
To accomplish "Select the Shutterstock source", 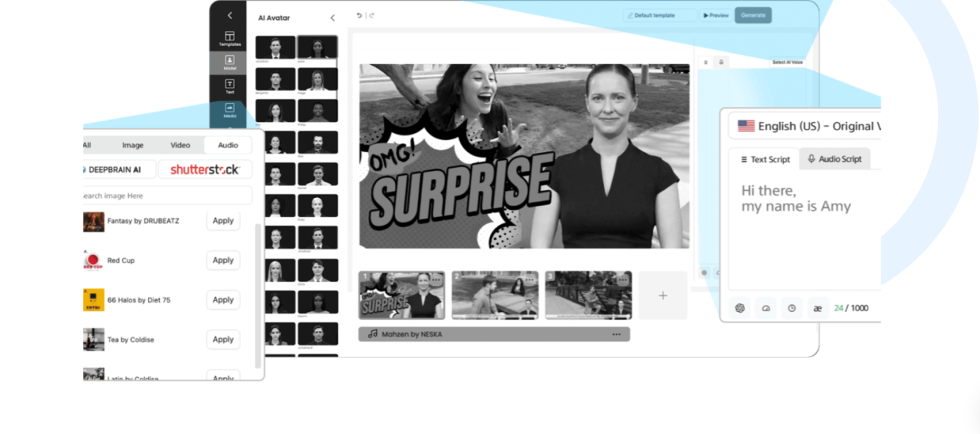I will coord(205,169).
